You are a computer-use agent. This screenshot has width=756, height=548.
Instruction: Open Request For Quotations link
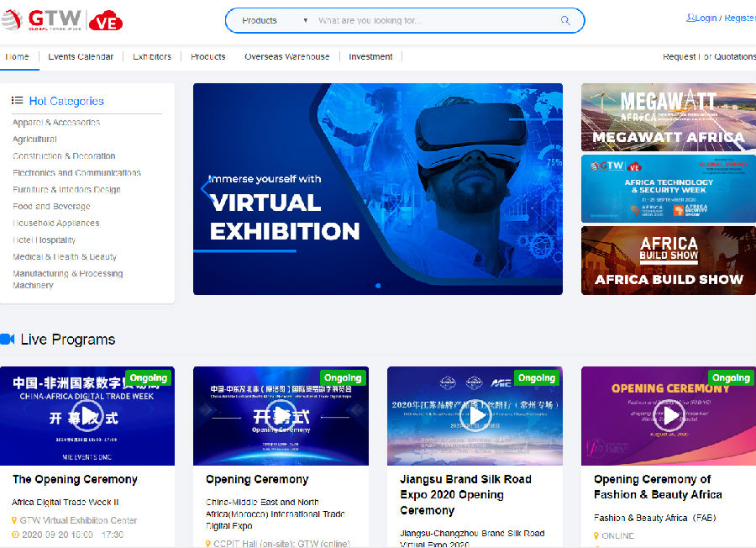click(709, 56)
